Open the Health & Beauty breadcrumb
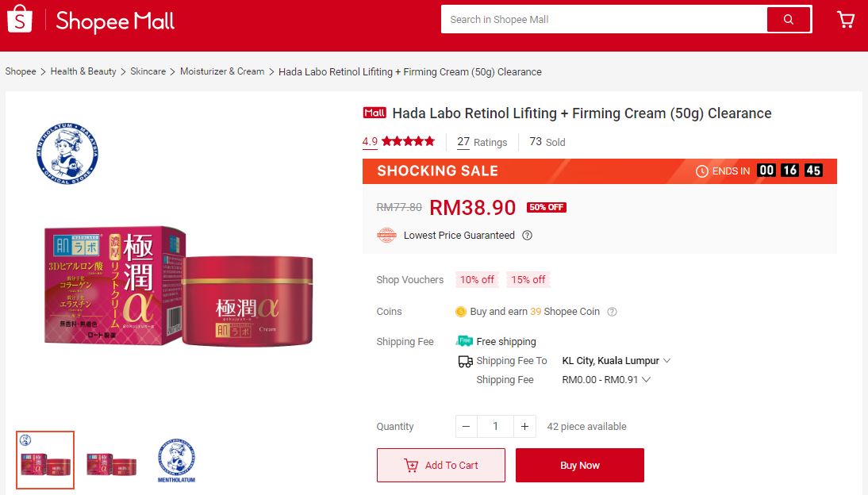868x495 pixels. [x=83, y=71]
